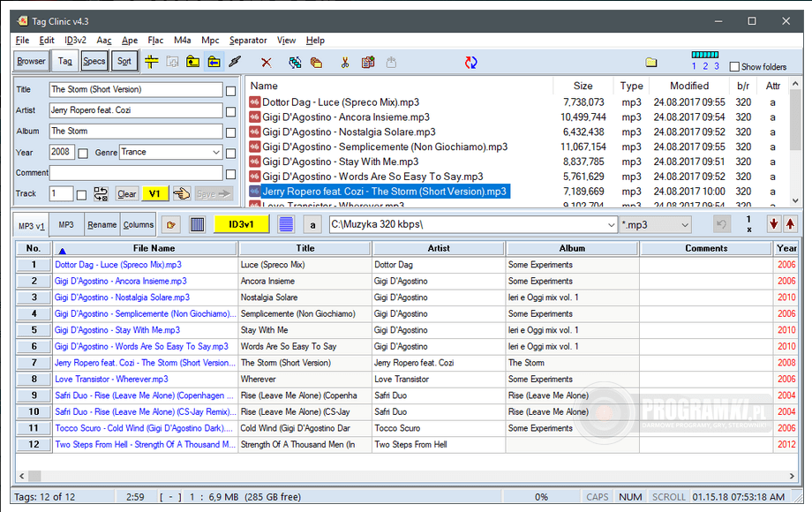Click the small folder-open icon after Columns tab
Screen dimensions: 812x512
click(171, 225)
